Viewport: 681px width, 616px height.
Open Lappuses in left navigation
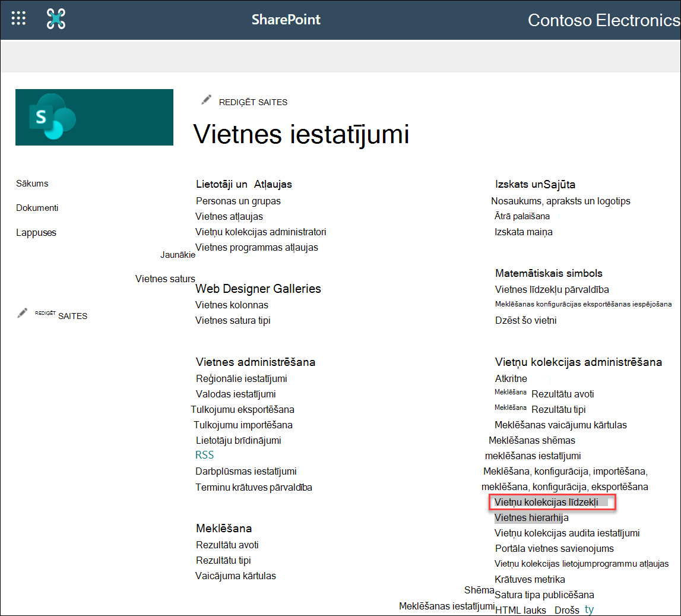pyautogui.click(x=36, y=232)
